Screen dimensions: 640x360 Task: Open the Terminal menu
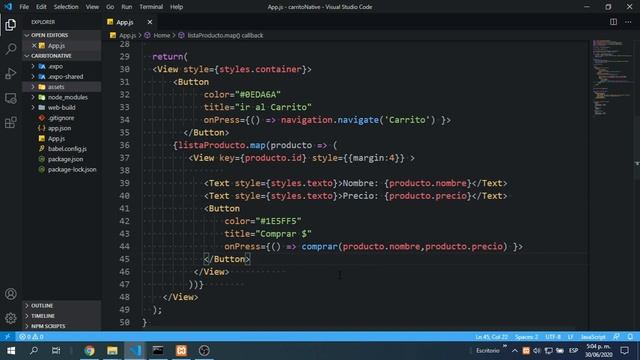tap(151, 7)
